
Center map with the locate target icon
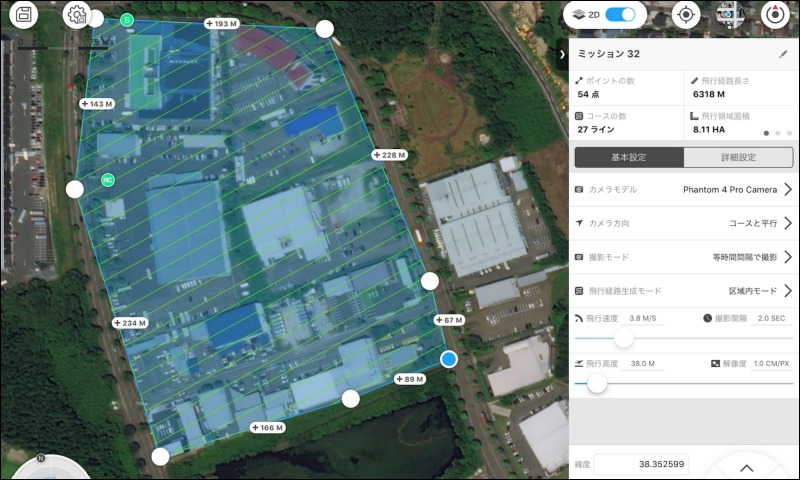(x=686, y=14)
